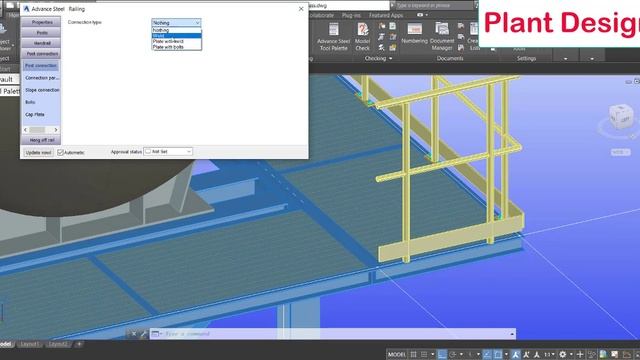Select the Connection par... sub-tab

tap(41, 78)
